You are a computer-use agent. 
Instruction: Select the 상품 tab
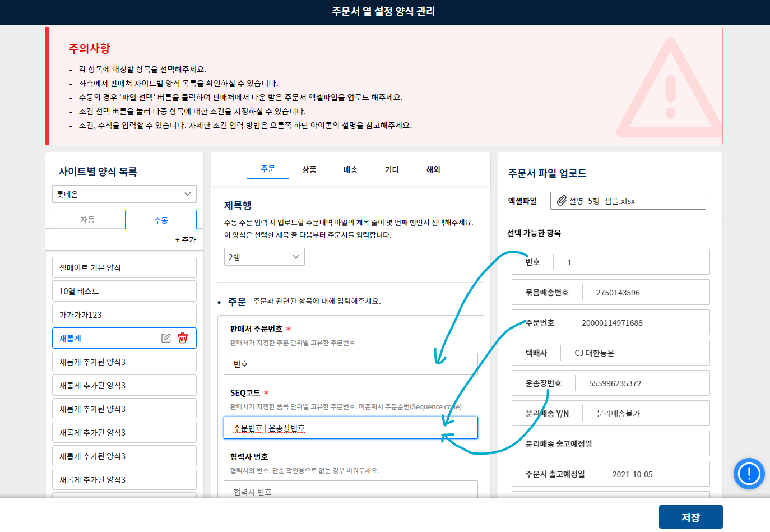[x=309, y=169]
